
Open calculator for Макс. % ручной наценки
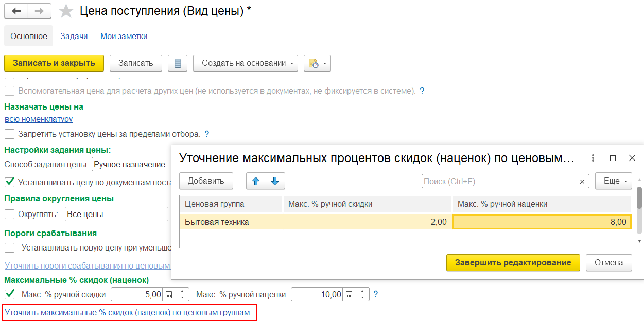[349, 295]
